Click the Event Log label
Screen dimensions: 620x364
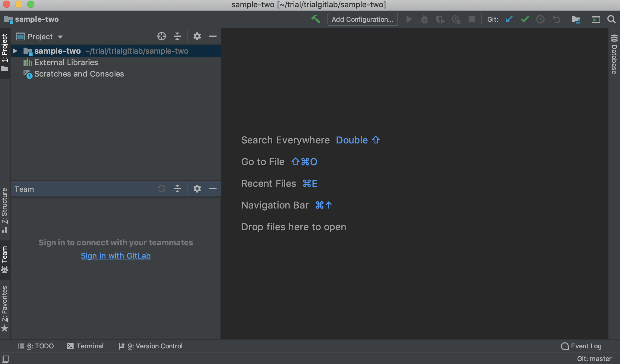(x=586, y=346)
